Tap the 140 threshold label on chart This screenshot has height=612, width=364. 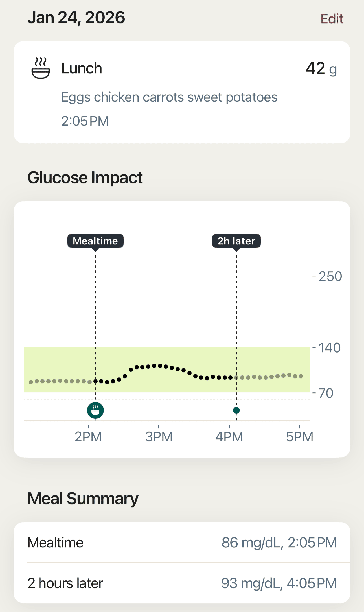(329, 348)
